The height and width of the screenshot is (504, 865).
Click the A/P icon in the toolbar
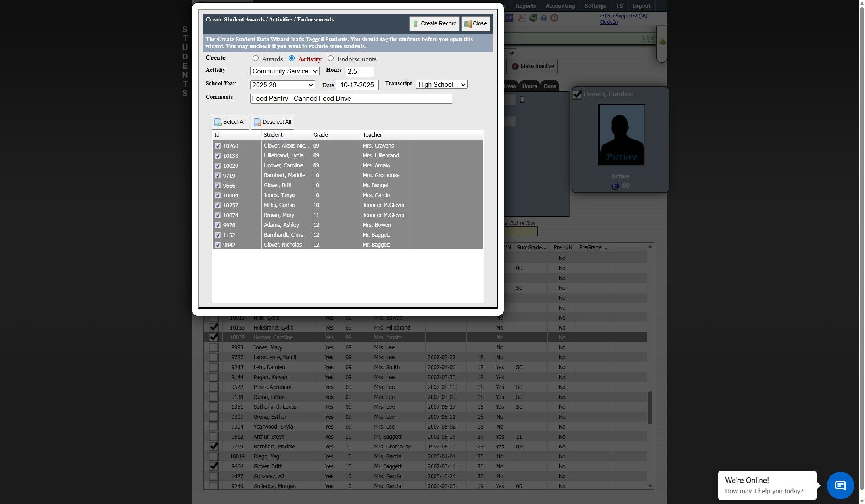[509, 18]
